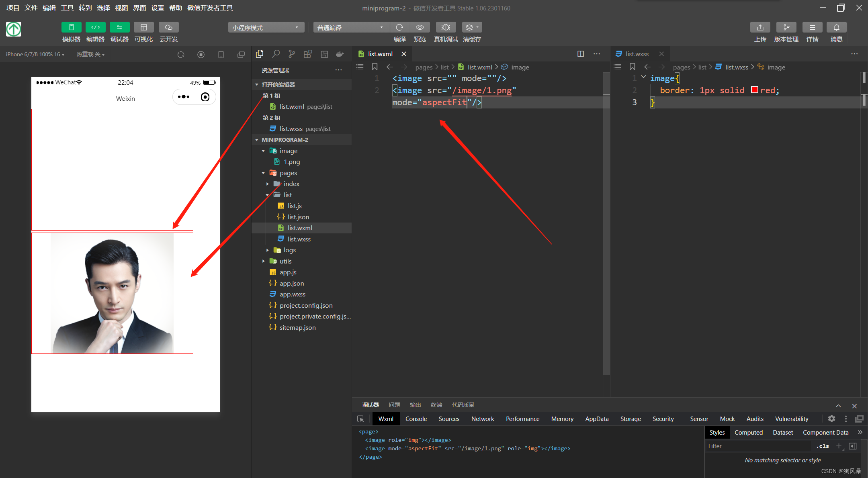
Task: Open the 工具 menu
Action: (67, 8)
